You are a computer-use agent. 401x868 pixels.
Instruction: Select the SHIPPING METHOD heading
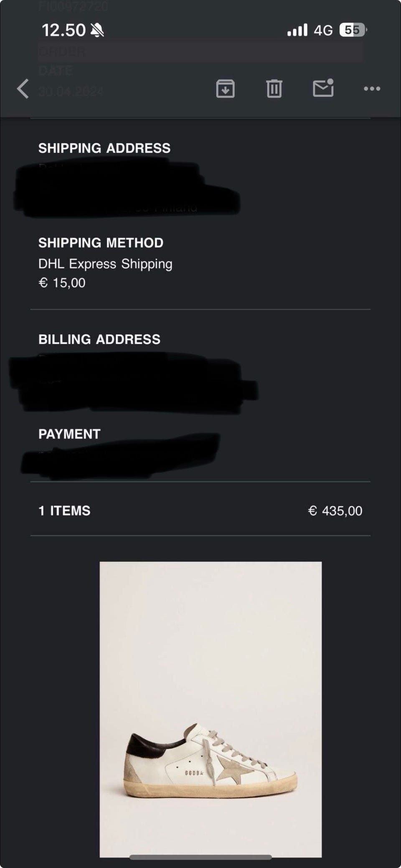(x=101, y=243)
